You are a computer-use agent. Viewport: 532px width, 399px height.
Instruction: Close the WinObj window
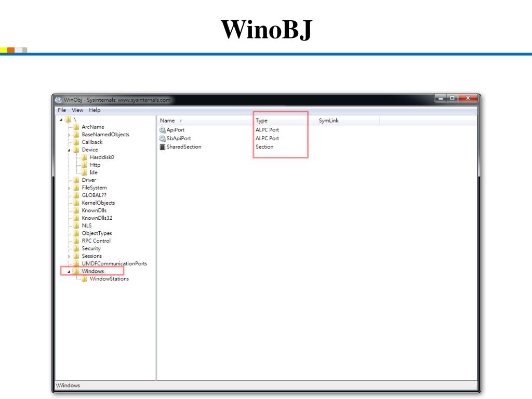(x=468, y=98)
